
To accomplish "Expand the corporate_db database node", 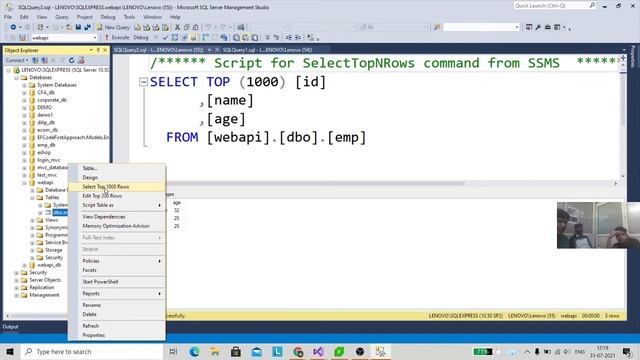I will point(24,100).
